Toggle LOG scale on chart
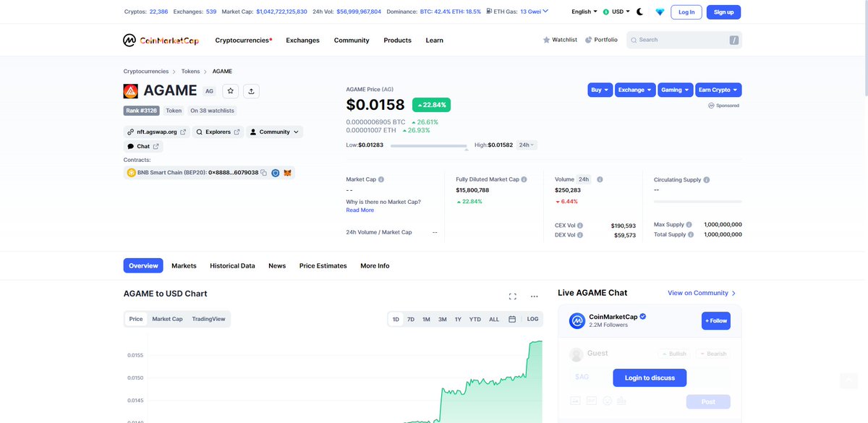868x423 pixels. 533,319
